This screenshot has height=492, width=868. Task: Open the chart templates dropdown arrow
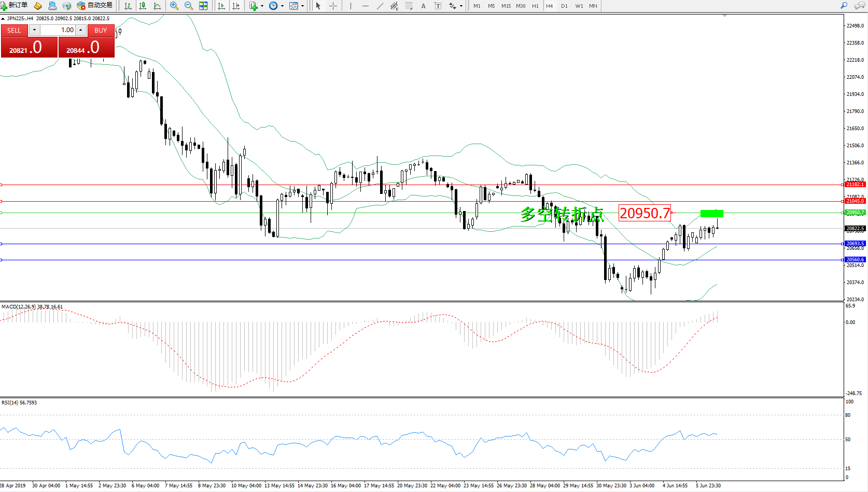tap(302, 6)
